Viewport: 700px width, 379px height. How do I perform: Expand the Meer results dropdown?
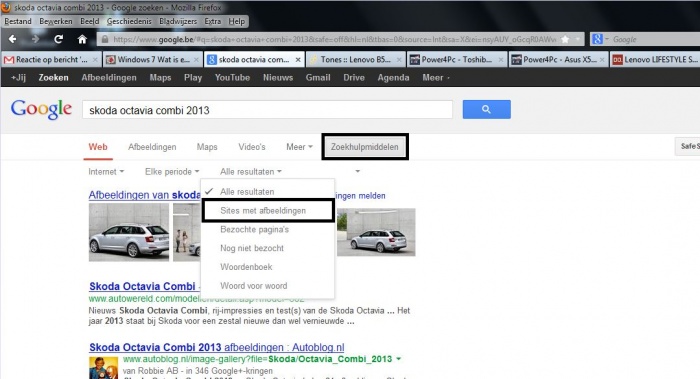pyautogui.click(x=299, y=147)
